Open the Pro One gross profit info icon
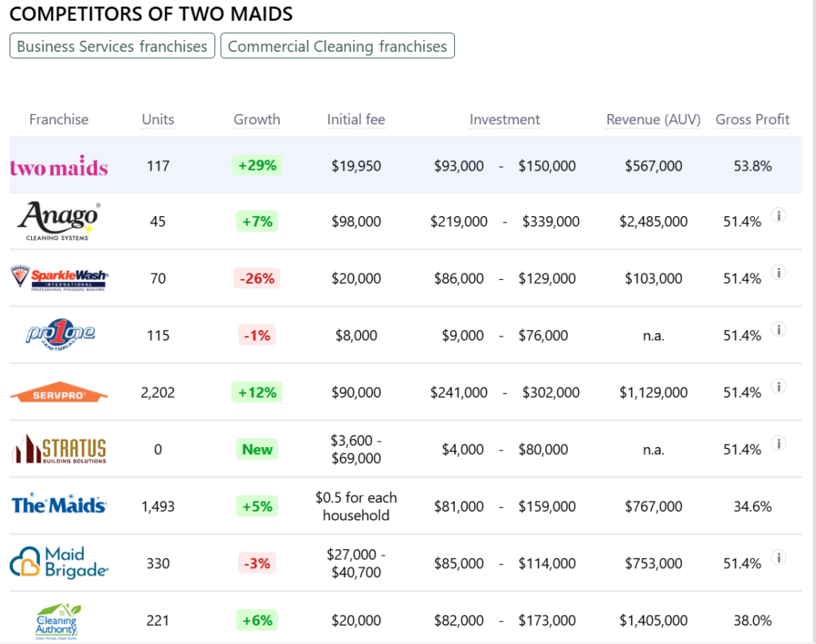The width and height of the screenshot is (816, 644). (779, 329)
